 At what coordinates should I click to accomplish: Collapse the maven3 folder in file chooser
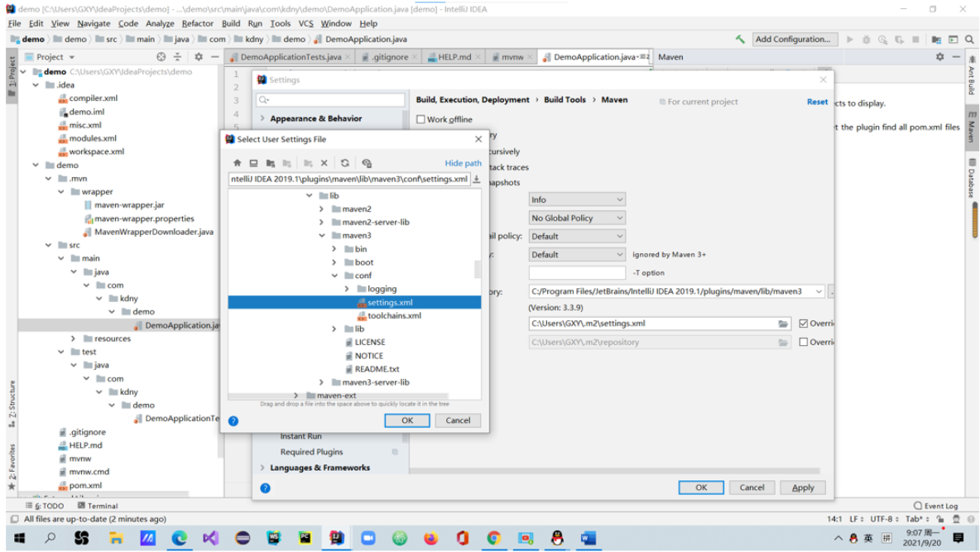tap(322, 236)
